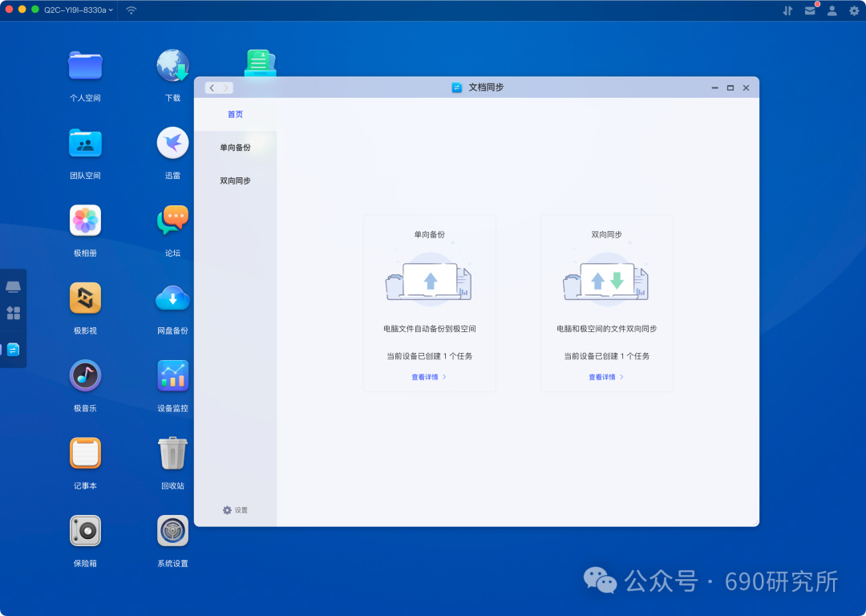Open 系统设置 from the desktop

point(173,531)
